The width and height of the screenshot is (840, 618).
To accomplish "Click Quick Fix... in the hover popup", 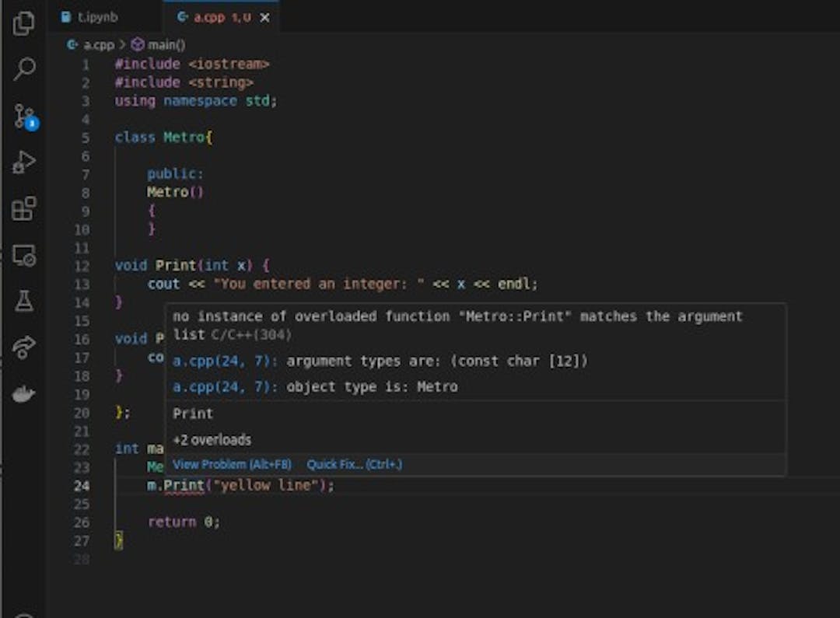I will 354,464.
